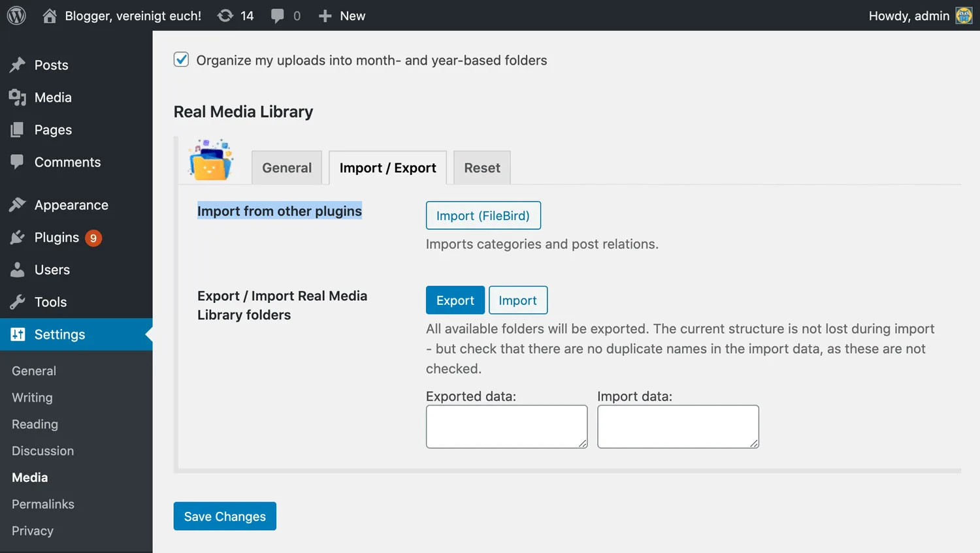Open Permalinks settings submenu item
The image size is (980, 553).
[43, 504]
